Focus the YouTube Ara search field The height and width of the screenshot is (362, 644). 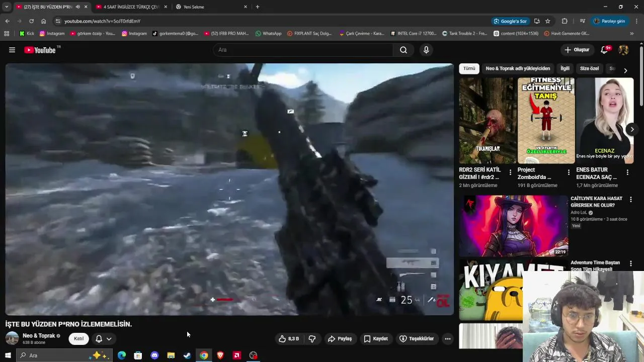[x=303, y=50]
